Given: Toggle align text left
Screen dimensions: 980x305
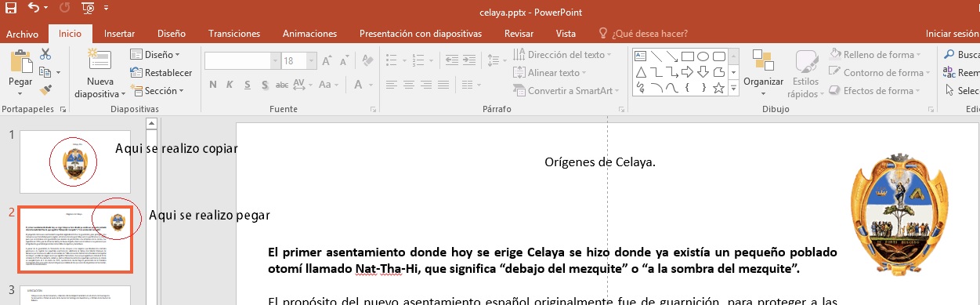Looking at the screenshot, I should point(392,85).
